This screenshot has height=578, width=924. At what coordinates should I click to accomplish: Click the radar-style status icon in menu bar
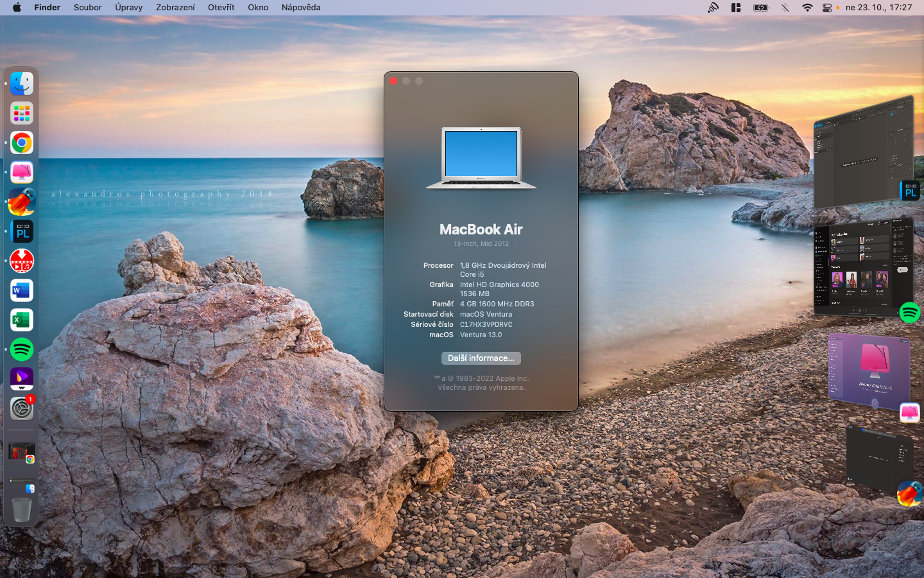(713, 8)
